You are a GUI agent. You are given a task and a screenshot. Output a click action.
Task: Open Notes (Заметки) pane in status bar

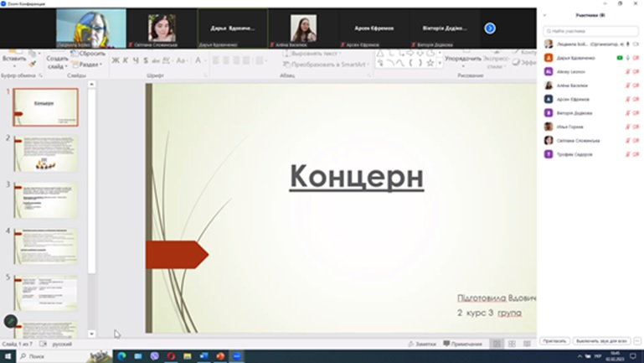click(x=422, y=344)
